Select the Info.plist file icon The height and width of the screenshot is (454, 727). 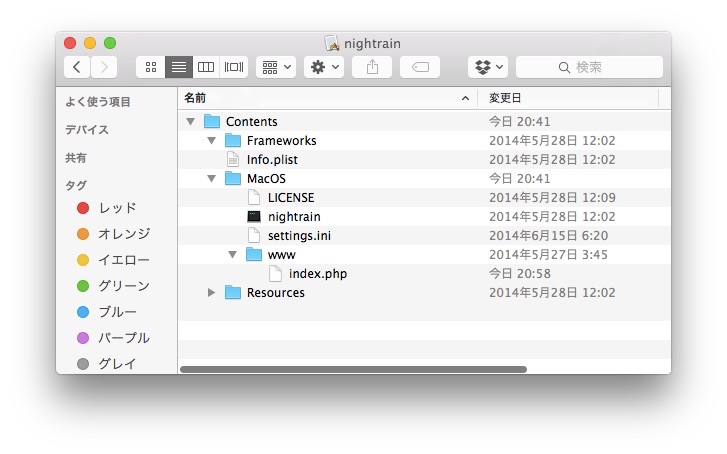(233, 160)
